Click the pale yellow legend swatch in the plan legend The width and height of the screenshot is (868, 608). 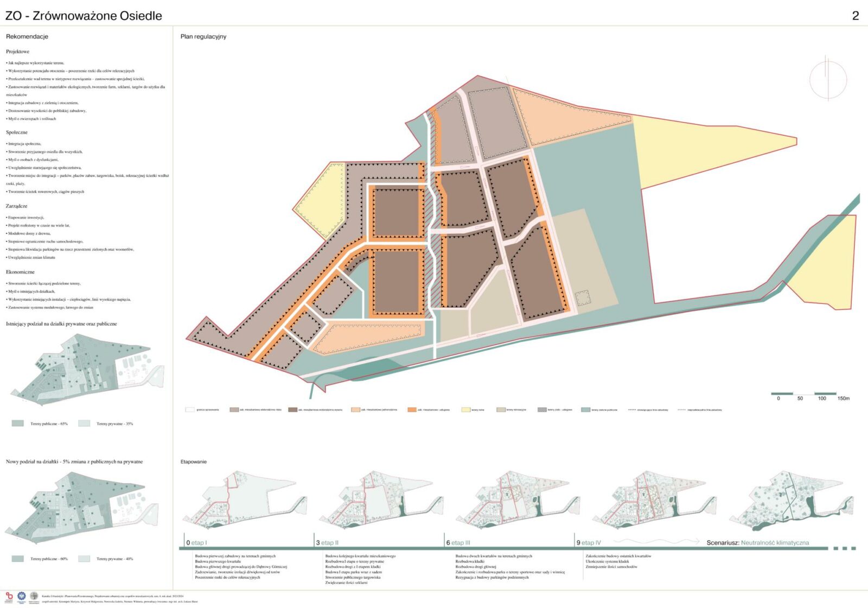(465, 410)
